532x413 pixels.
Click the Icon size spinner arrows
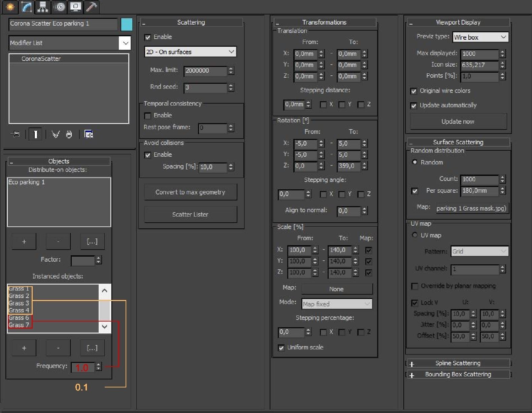(503, 65)
